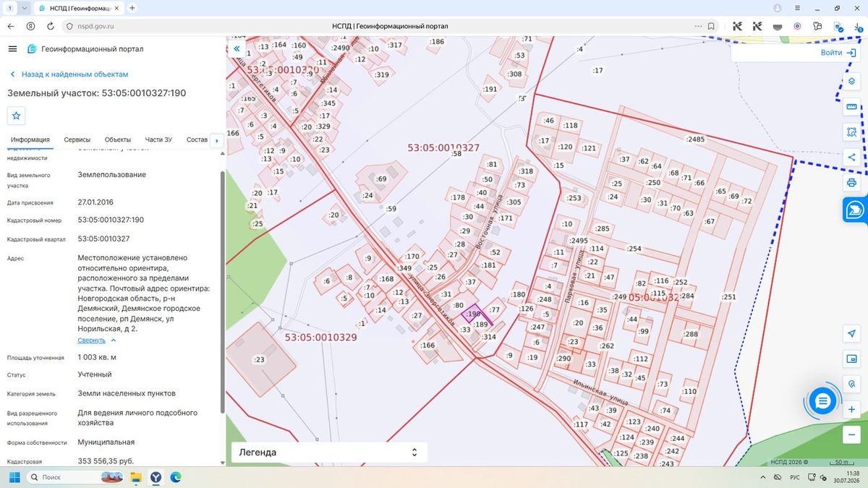Click the taskbar Поиск search box
868x488 pixels.
click(76, 477)
